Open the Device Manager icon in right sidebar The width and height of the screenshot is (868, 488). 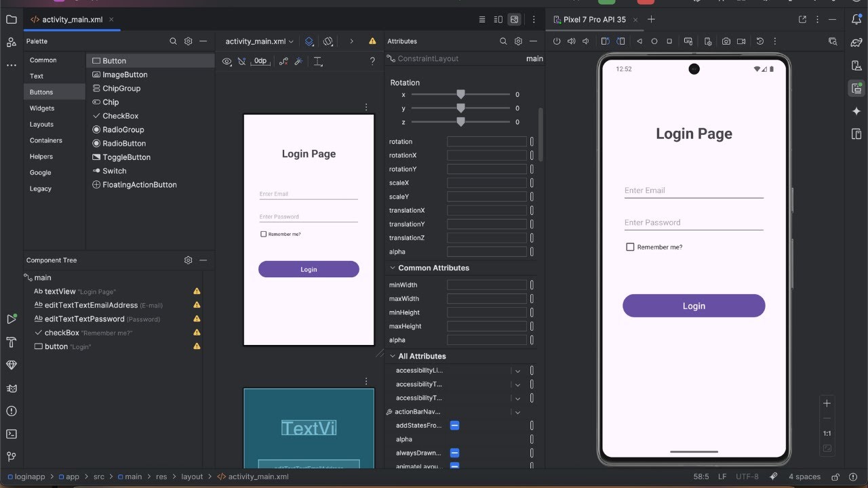click(856, 65)
